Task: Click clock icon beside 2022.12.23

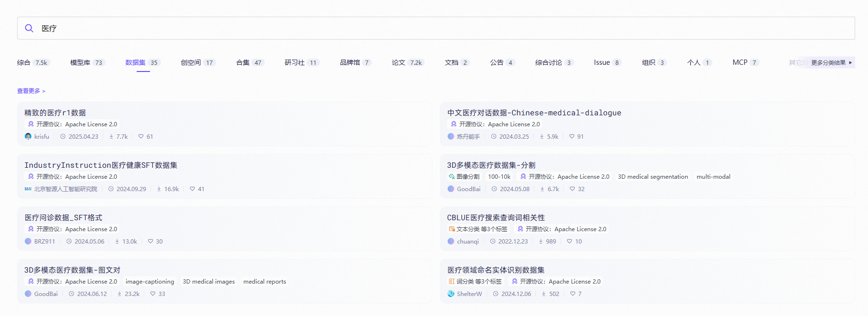Action: (493, 241)
